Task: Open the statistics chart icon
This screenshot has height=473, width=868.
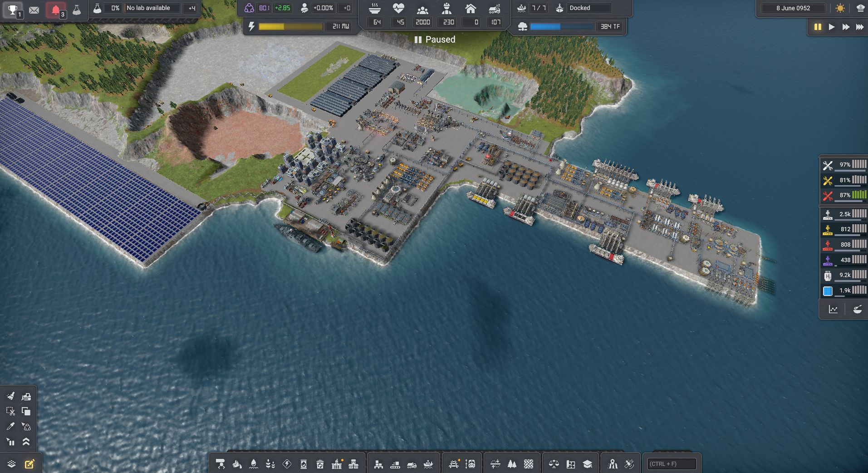Action: pos(833,310)
